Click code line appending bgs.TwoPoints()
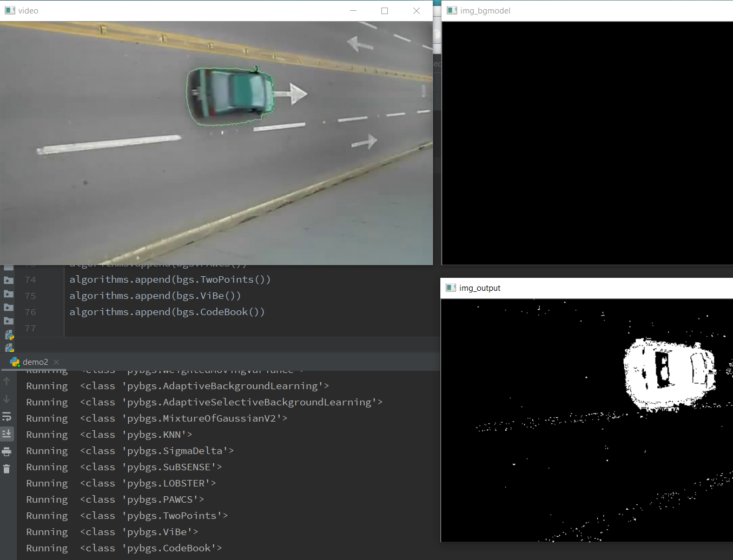The image size is (733, 560). [170, 279]
